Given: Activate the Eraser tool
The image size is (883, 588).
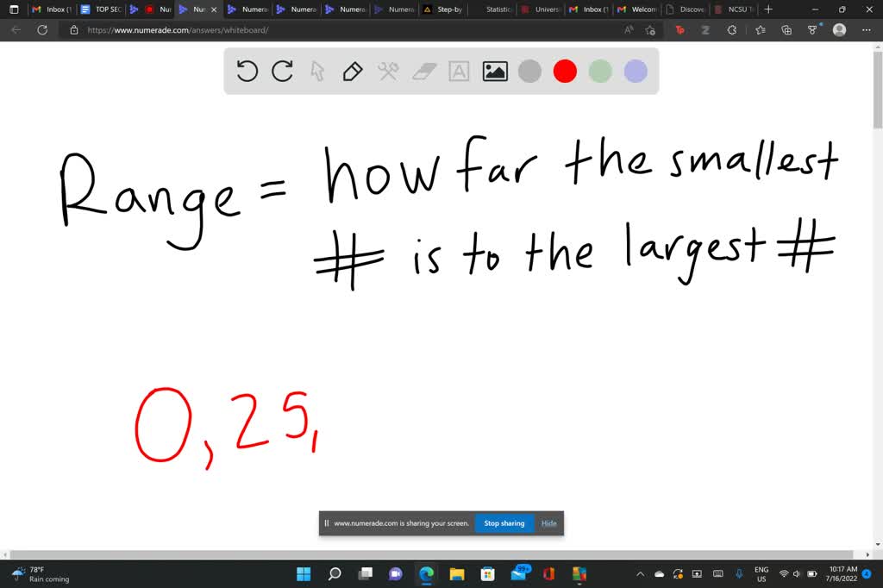Looking at the screenshot, I should pyautogui.click(x=423, y=72).
